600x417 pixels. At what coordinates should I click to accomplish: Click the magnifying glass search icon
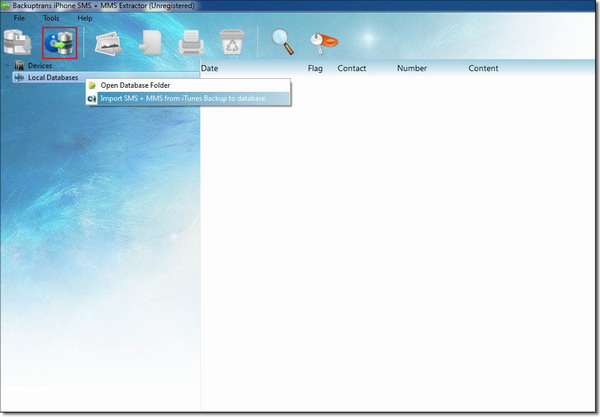[283, 42]
